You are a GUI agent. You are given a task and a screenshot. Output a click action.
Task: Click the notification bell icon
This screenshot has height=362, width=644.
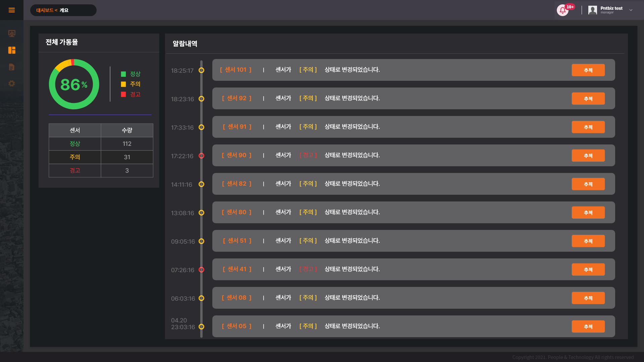tap(562, 10)
